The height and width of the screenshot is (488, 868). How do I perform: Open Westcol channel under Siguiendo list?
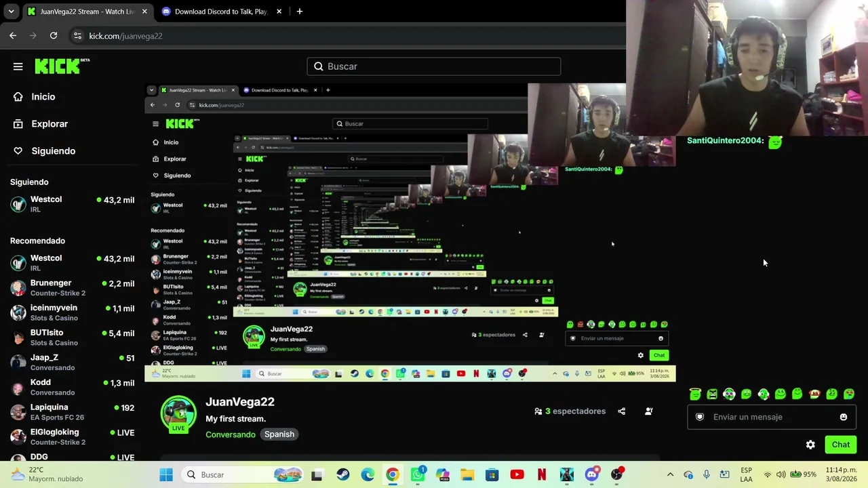pyautogui.click(x=72, y=204)
